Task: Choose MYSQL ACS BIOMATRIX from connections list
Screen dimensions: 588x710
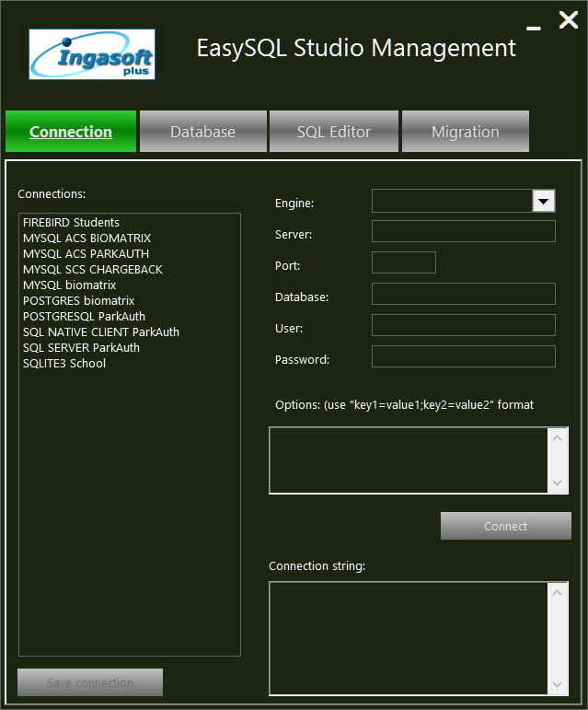Action: pyautogui.click(x=86, y=239)
